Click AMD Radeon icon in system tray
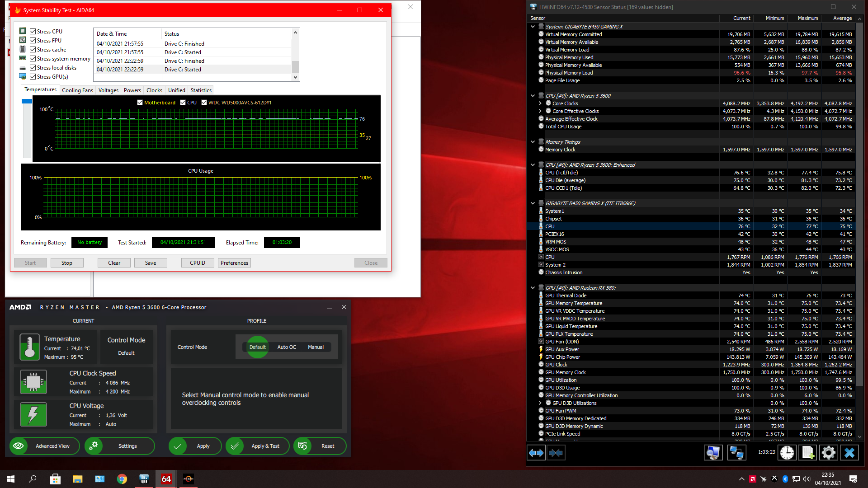The image size is (868, 488). (x=753, y=479)
